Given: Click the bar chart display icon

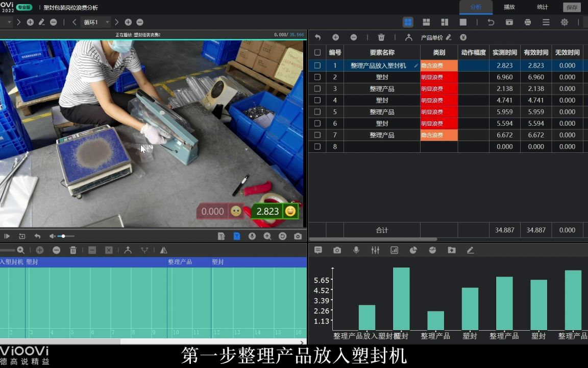Looking at the screenshot, I should 394,250.
